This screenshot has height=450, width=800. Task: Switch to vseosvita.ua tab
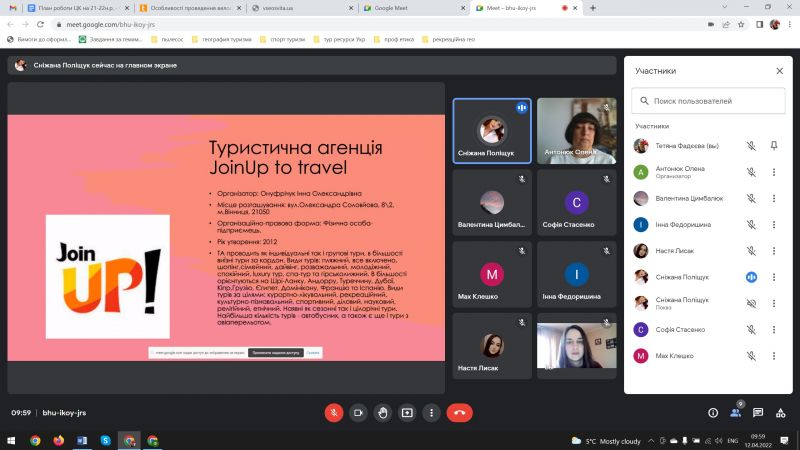click(303, 8)
